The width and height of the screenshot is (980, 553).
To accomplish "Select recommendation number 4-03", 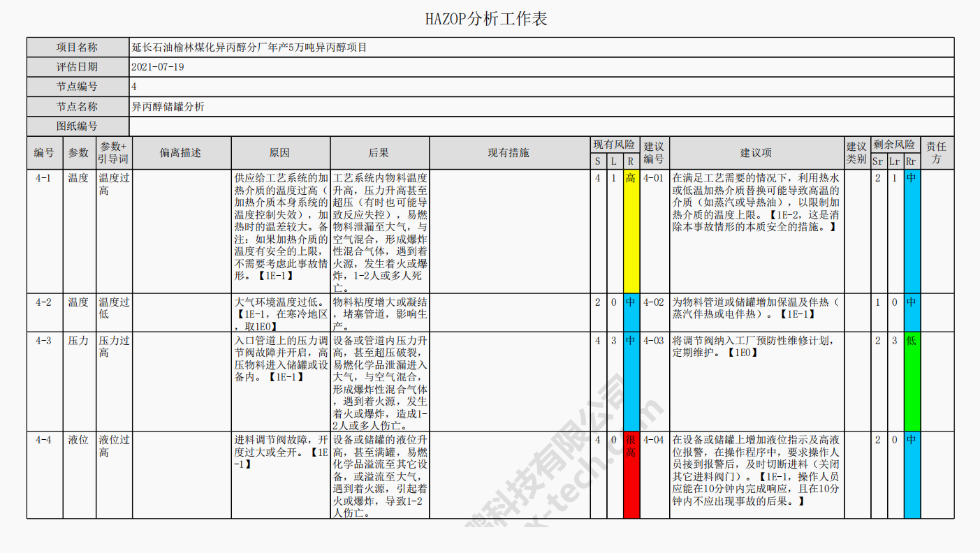I will pos(654,381).
